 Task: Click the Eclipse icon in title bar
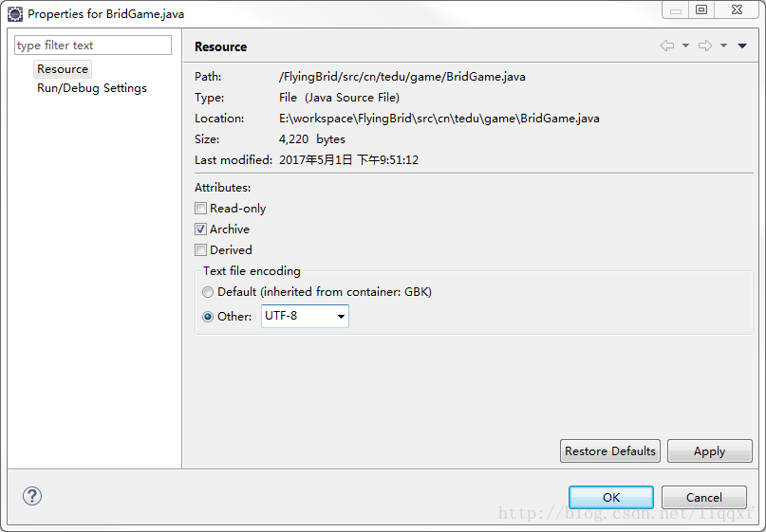click(15, 14)
